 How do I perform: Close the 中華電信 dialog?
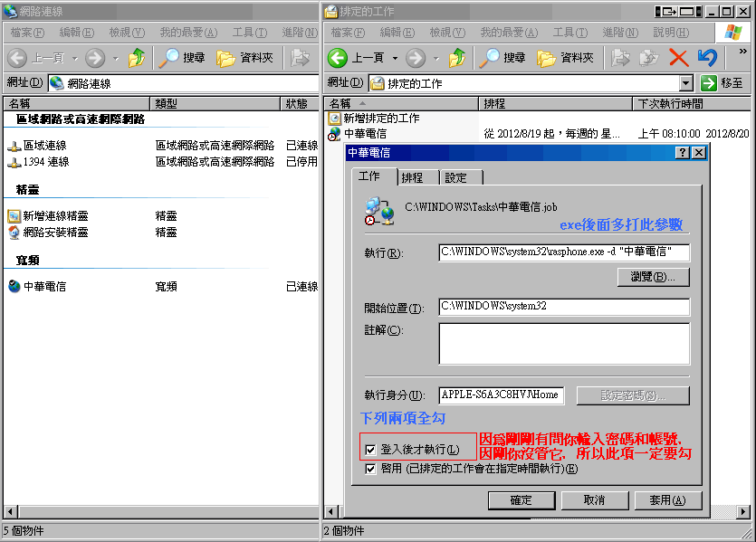coord(699,153)
